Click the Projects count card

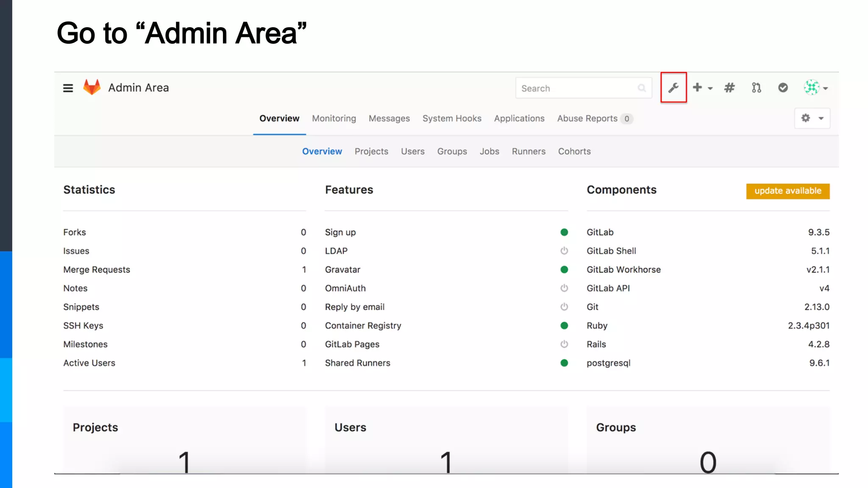(x=185, y=440)
